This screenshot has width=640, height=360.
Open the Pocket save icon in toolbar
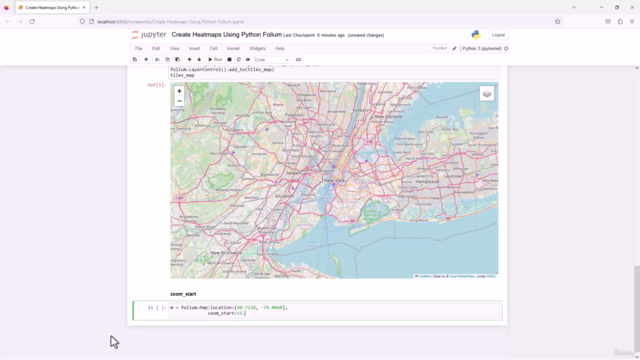pos(608,22)
